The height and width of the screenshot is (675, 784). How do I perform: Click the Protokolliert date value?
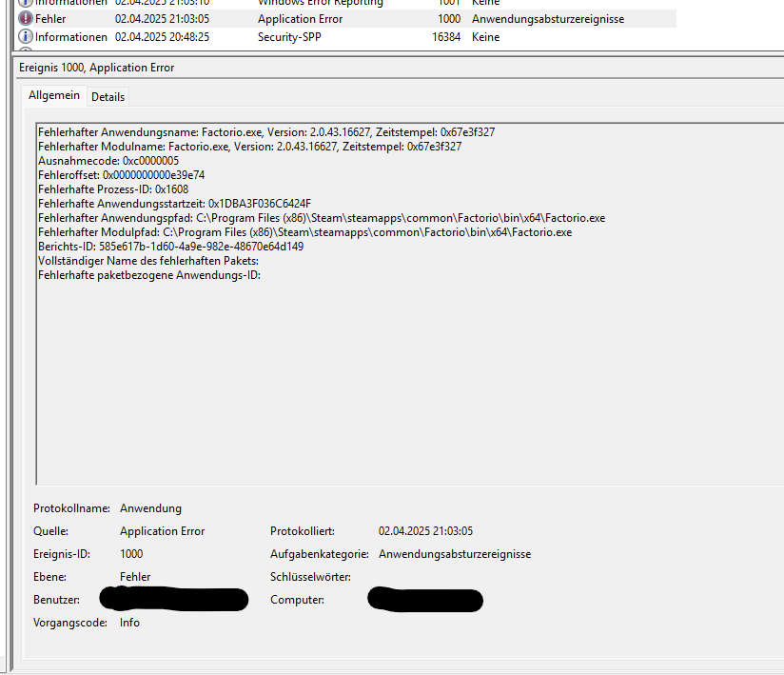pos(425,531)
